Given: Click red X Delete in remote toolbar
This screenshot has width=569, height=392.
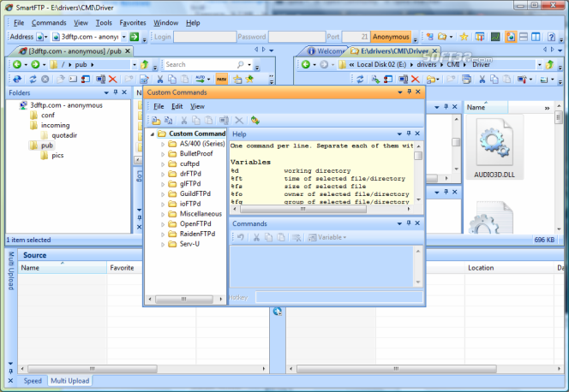Looking at the screenshot, I should coord(113,79).
